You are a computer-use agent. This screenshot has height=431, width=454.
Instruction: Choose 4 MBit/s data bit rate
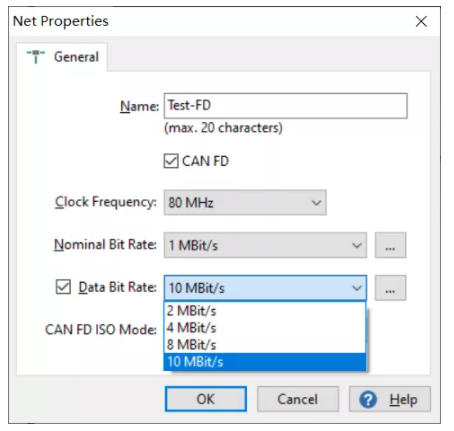(265, 328)
